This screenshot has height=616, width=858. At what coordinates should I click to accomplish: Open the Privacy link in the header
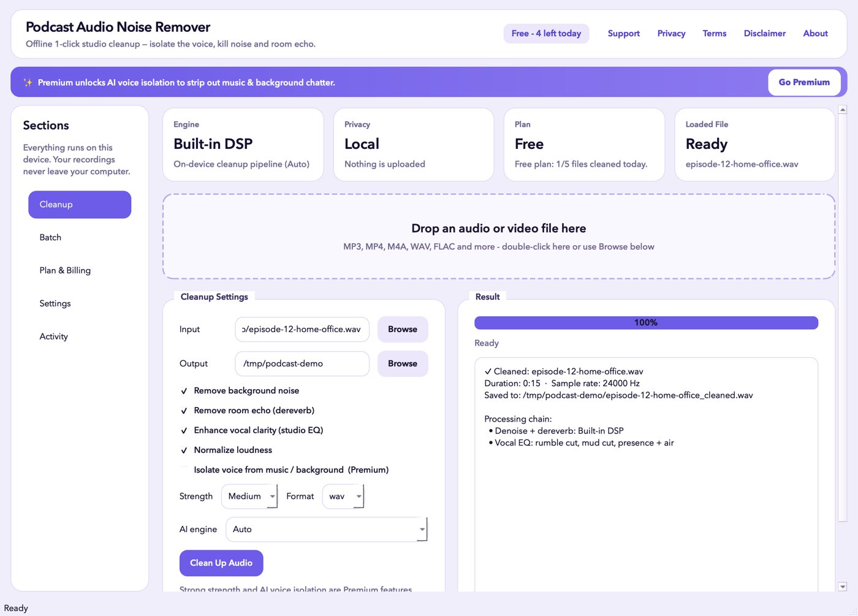[671, 34]
